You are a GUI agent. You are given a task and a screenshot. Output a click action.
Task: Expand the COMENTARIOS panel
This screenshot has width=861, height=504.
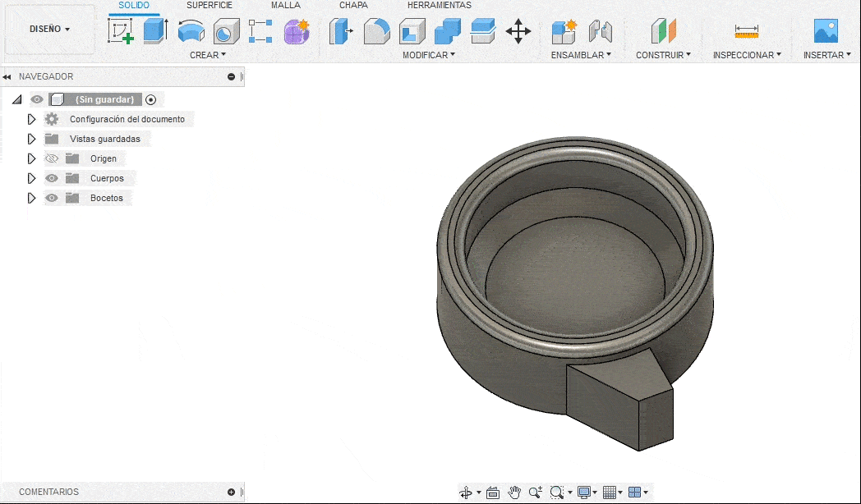click(x=231, y=492)
